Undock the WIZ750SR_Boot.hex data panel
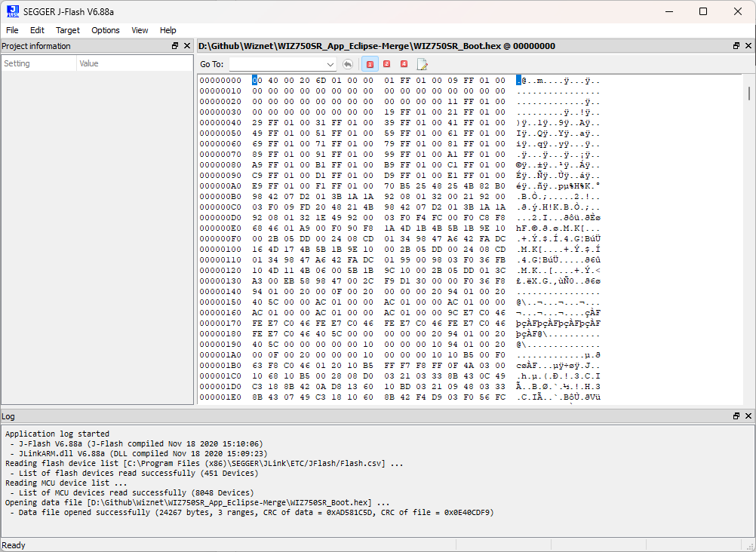The height and width of the screenshot is (552, 756). (736, 46)
